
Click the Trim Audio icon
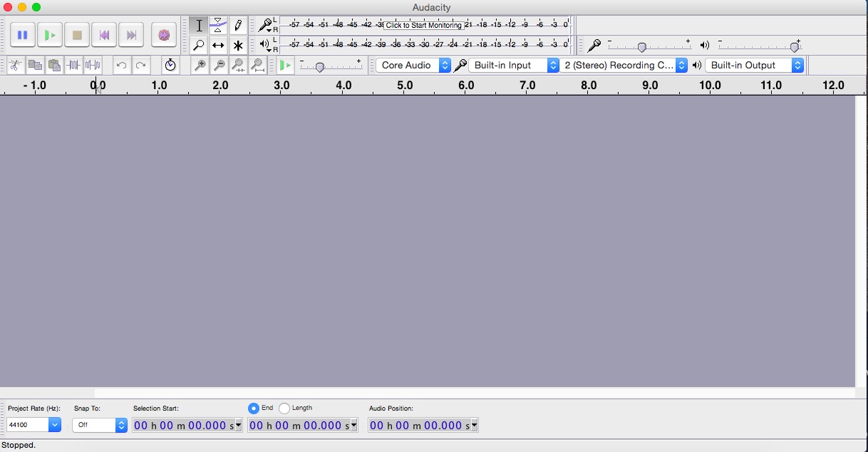click(x=73, y=65)
